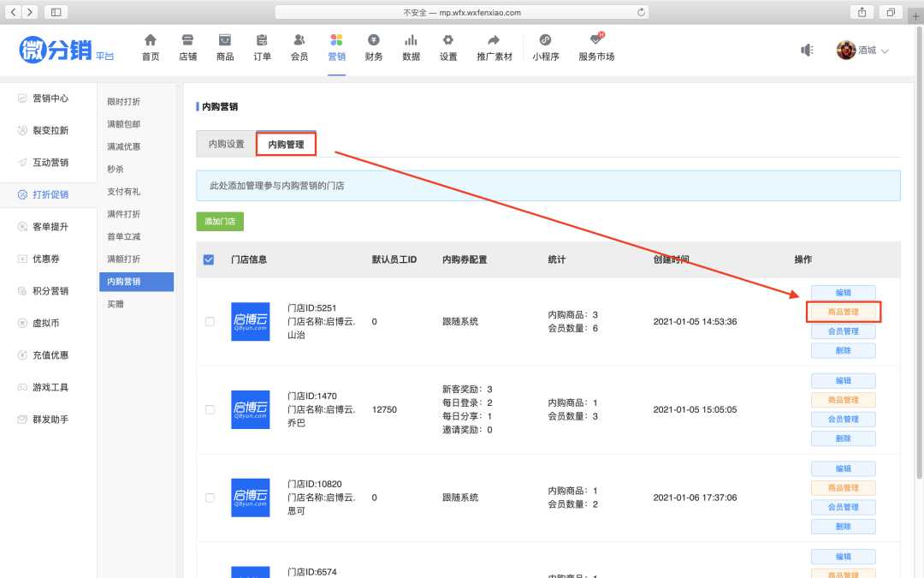Open the 数据 data chart icon

click(411, 41)
